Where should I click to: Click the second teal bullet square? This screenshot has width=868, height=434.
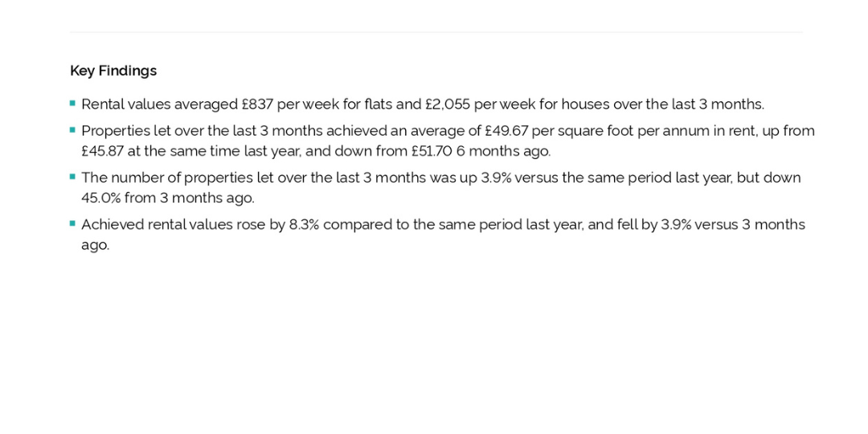pos(72,130)
